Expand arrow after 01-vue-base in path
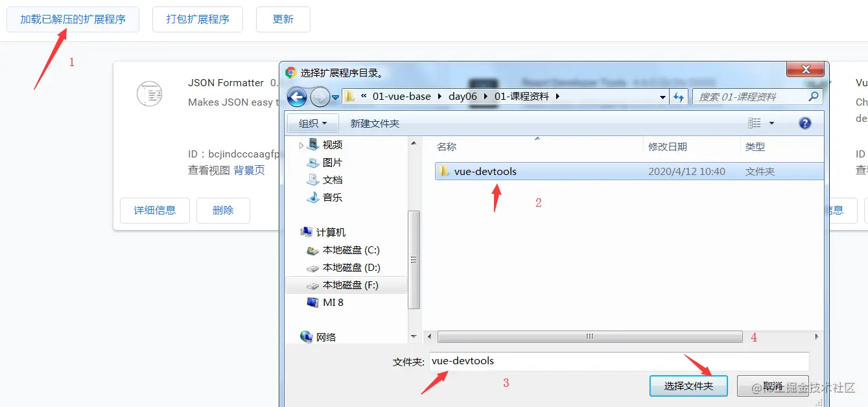 [440, 97]
